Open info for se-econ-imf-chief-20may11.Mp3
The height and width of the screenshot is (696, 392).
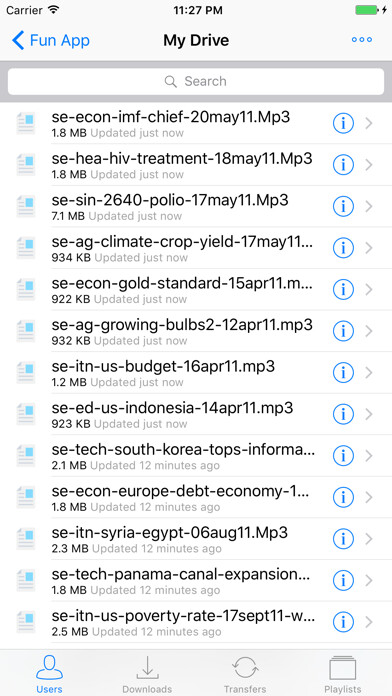pos(343,123)
